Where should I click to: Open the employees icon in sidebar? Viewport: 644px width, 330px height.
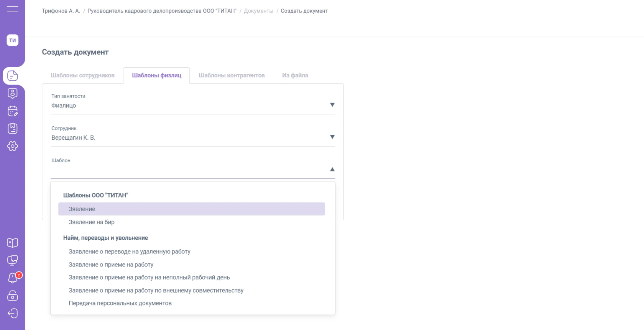[x=13, y=93]
